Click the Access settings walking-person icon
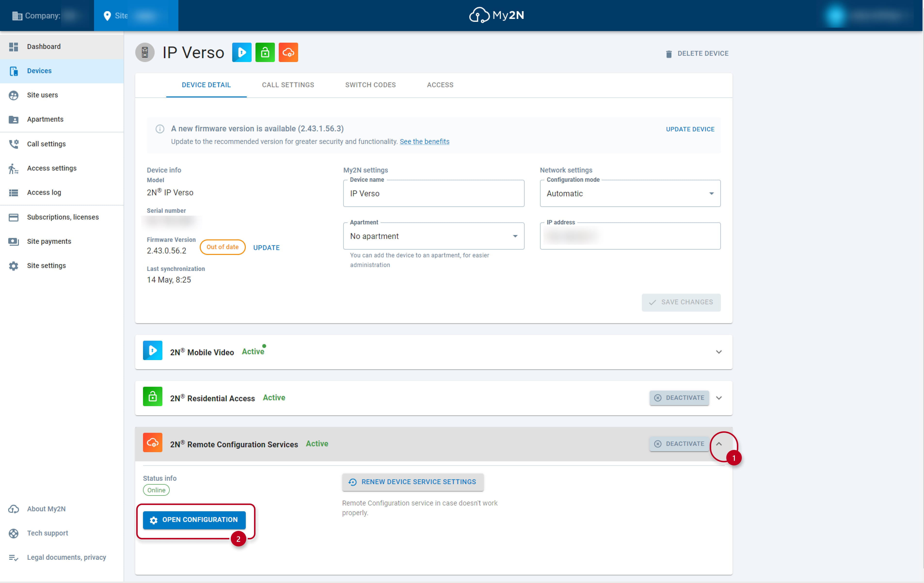The image size is (924, 583). click(13, 168)
